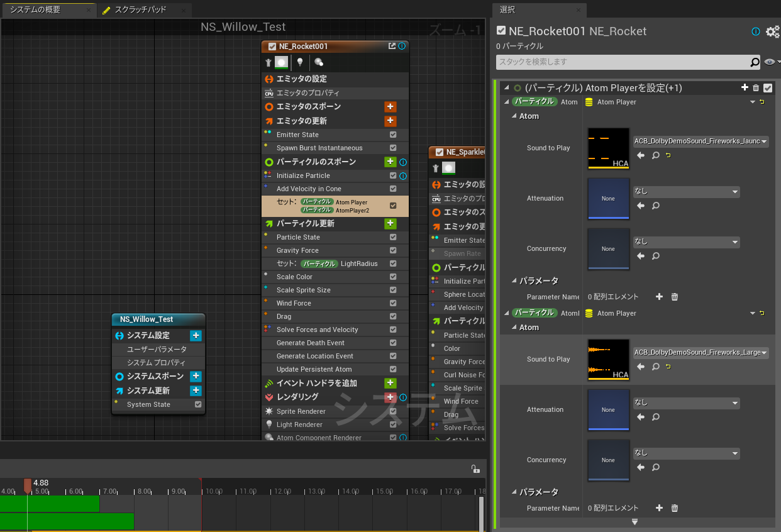The image size is (781, 532).
Task: Click エミッタのプロパティ in NE_Rocket001
Action: click(x=308, y=92)
